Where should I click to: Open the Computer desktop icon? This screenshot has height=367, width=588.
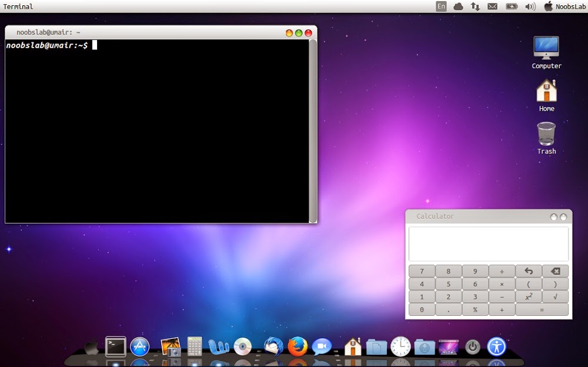point(546,48)
